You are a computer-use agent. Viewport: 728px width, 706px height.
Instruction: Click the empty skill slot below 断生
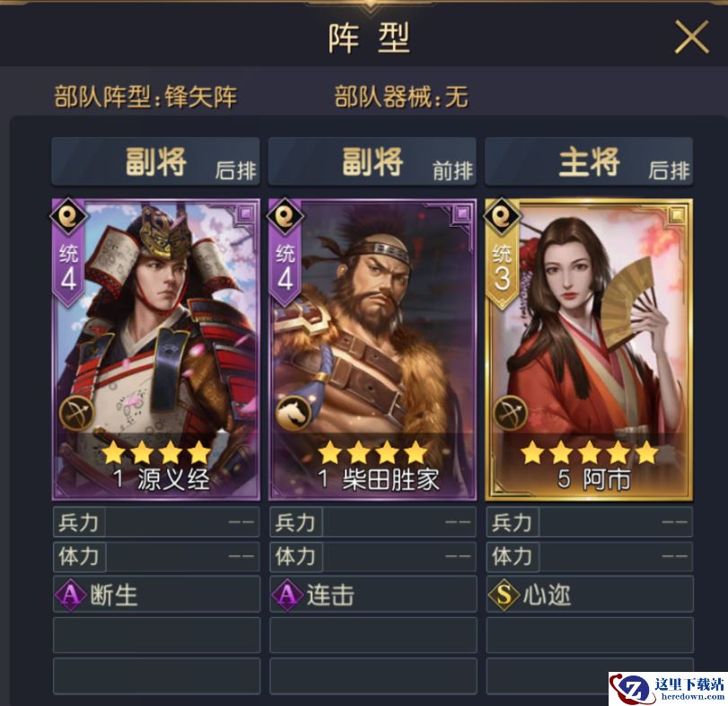pyautogui.click(x=156, y=634)
